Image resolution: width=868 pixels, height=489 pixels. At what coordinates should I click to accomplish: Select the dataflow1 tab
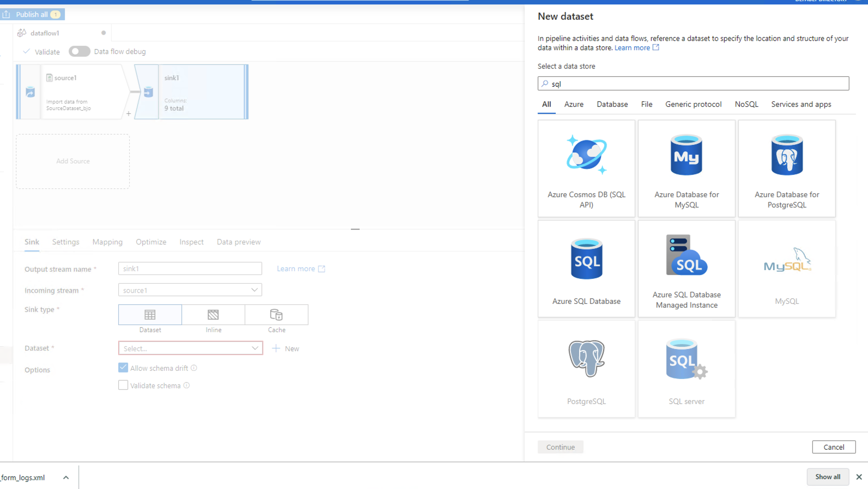[x=63, y=33]
